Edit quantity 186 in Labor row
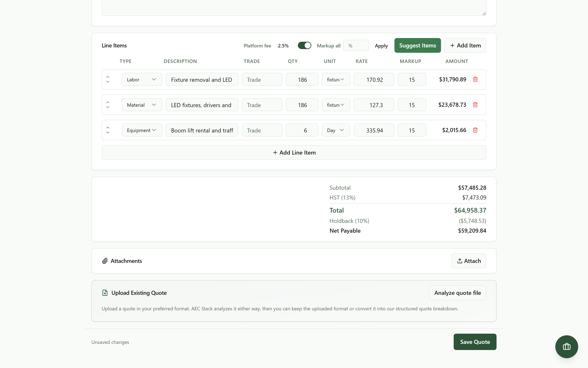The height and width of the screenshot is (368, 588). pyautogui.click(x=302, y=79)
